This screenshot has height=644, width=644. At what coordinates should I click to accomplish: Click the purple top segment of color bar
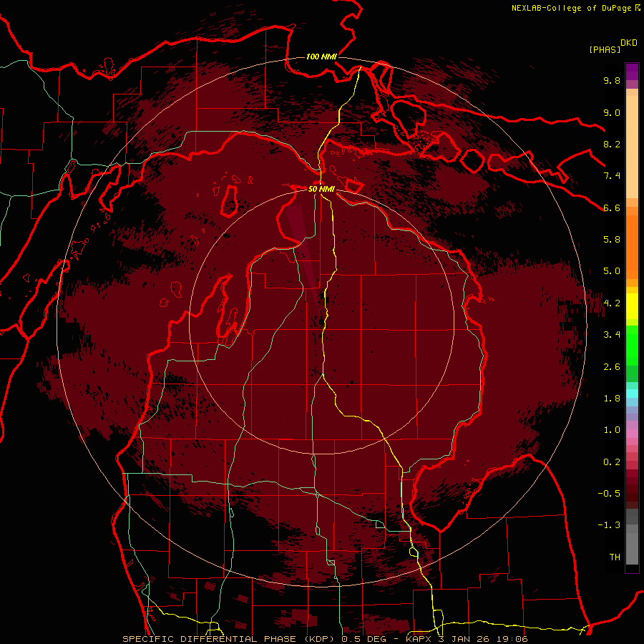(632, 72)
